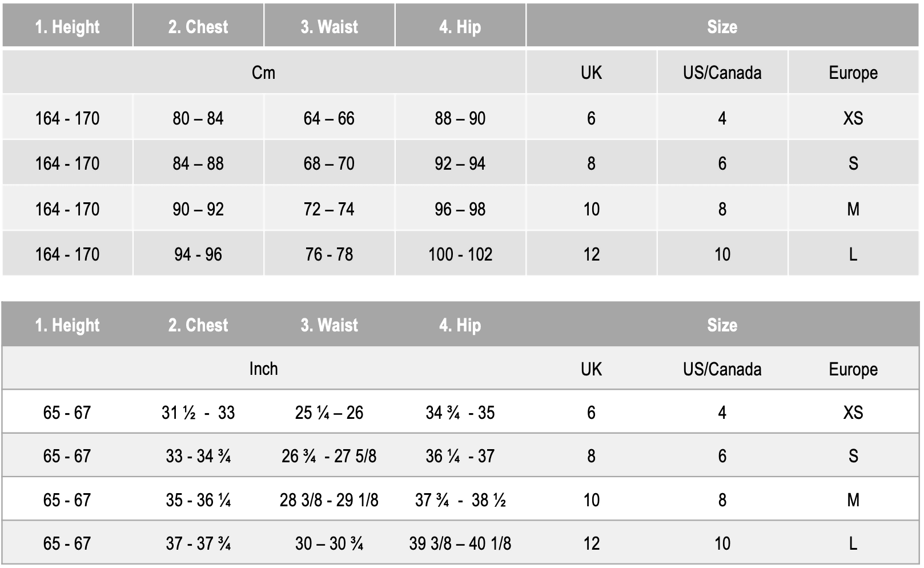Click the hip cell reading 36 ¼ - 37
Screen dimensions: 924x568
(x=460, y=456)
